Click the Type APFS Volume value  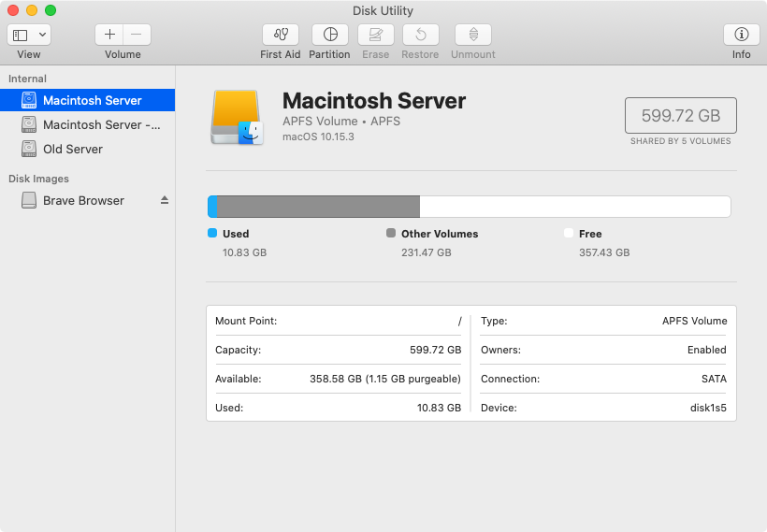695,321
